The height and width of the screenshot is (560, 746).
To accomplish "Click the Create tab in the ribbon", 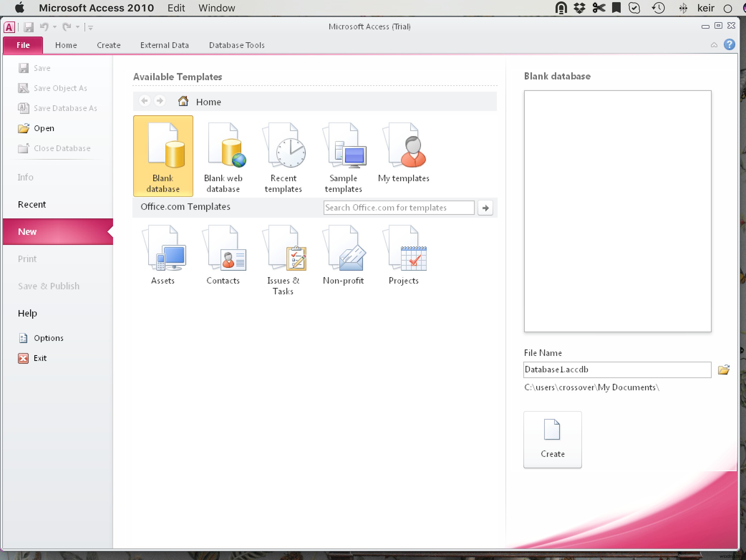I will pyautogui.click(x=108, y=45).
